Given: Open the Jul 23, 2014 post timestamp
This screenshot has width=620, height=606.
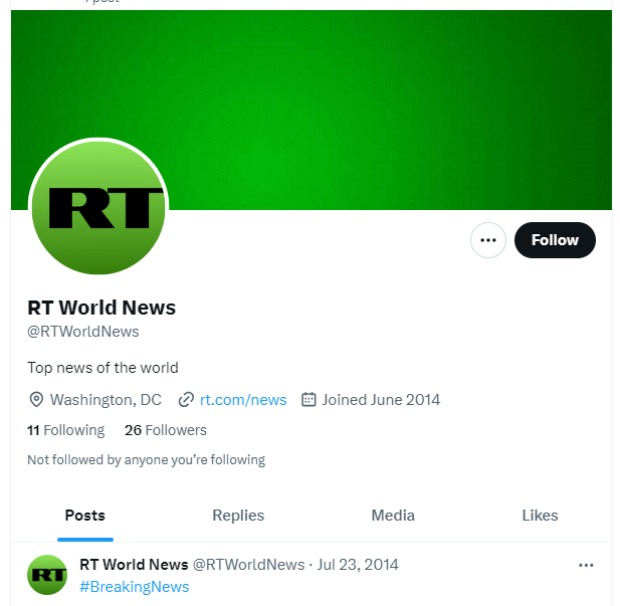Looking at the screenshot, I should (x=358, y=564).
